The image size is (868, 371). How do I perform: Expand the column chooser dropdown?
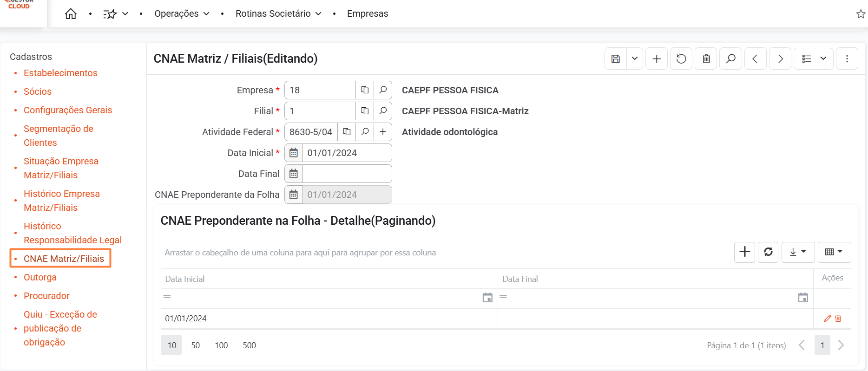[834, 252]
